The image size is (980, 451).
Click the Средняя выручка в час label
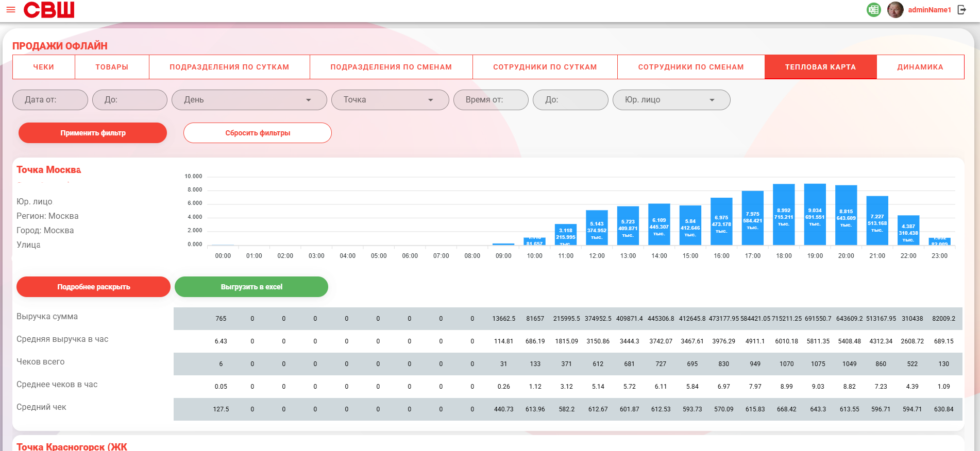(x=62, y=339)
